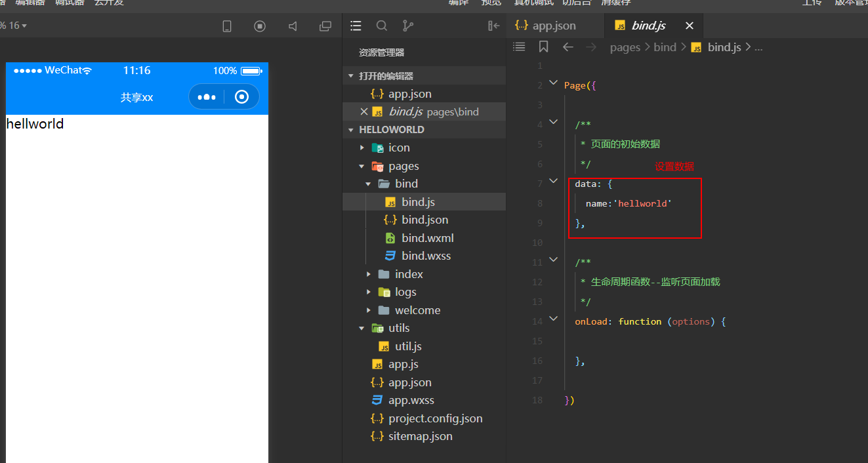
Task: Click the bind.js breadcrumb segment
Action: (x=724, y=47)
